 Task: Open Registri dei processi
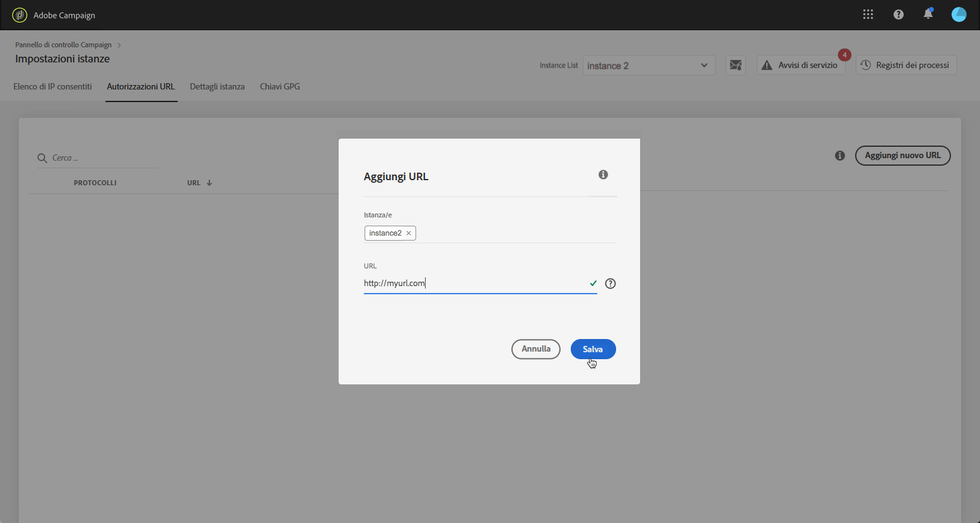[906, 65]
